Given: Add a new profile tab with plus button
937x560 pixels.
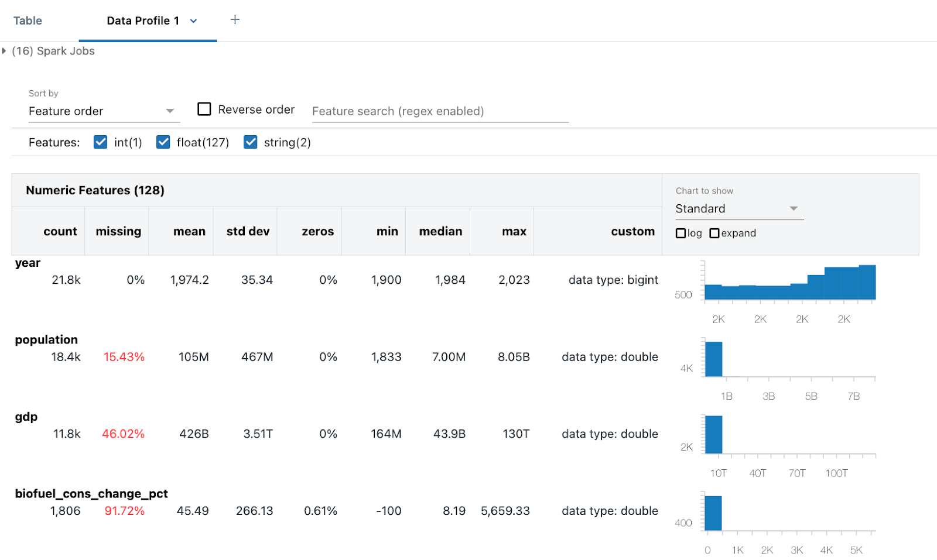Looking at the screenshot, I should point(235,19).
